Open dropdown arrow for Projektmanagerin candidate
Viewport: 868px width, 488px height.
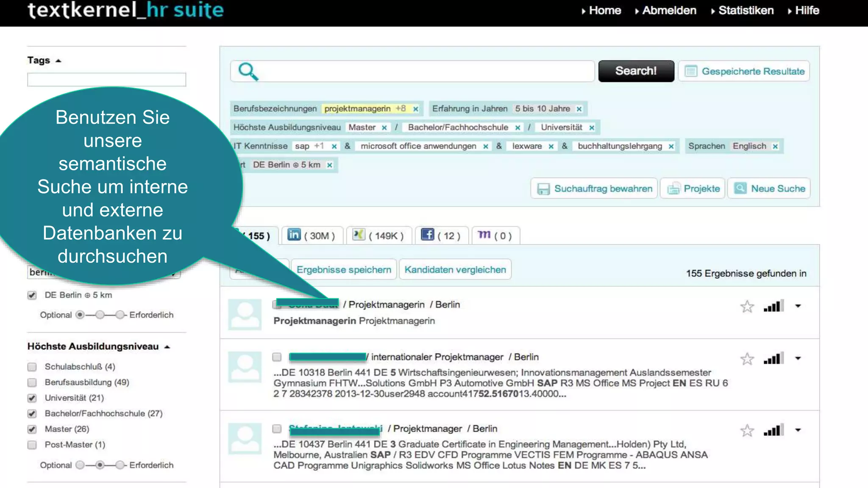(798, 306)
